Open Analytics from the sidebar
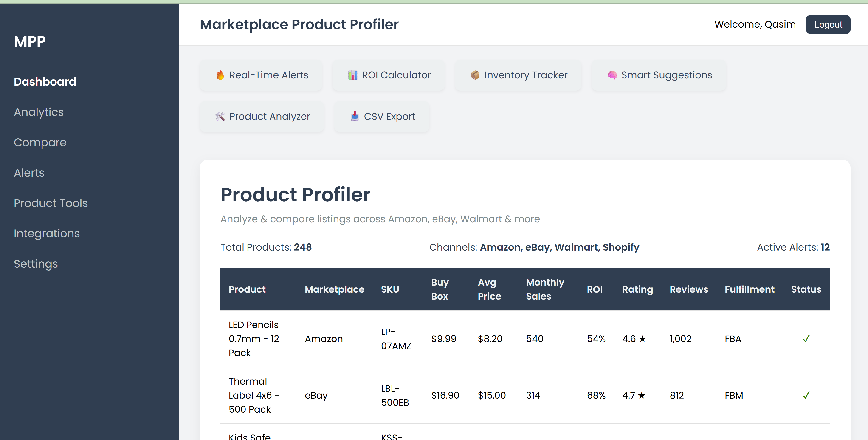Image resolution: width=868 pixels, height=440 pixels. tap(39, 112)
